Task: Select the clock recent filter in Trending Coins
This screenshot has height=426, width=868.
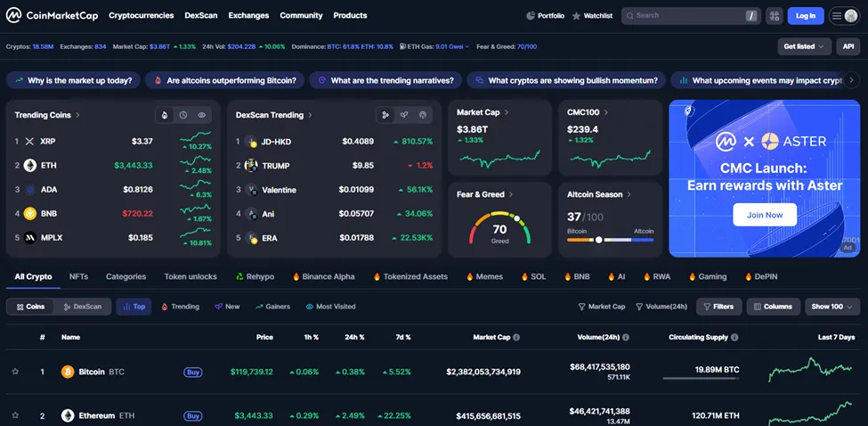Action: (x=183, y=115)
